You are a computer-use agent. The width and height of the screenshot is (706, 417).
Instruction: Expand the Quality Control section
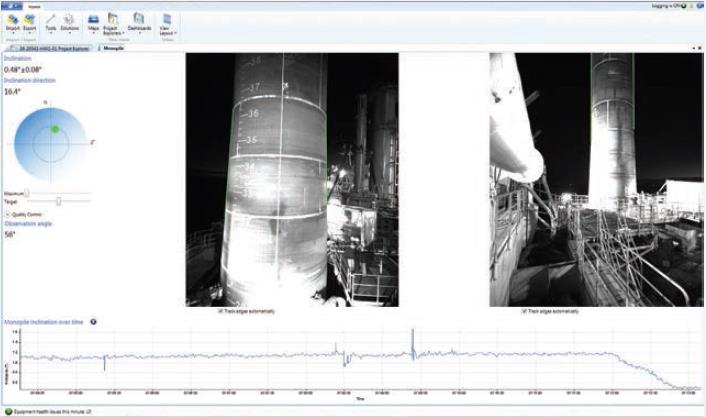click(7, 213)
